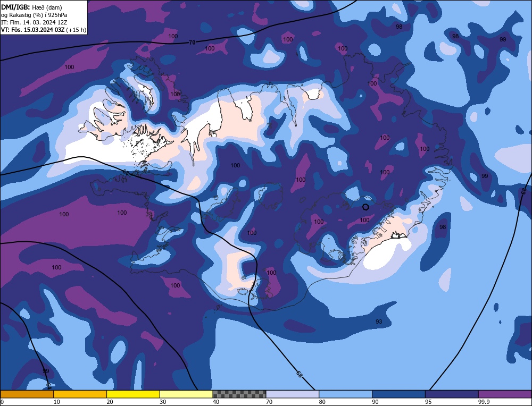532x406 pixels.
Task: Click the "10" legend scale label
Action: coord(57,402)
